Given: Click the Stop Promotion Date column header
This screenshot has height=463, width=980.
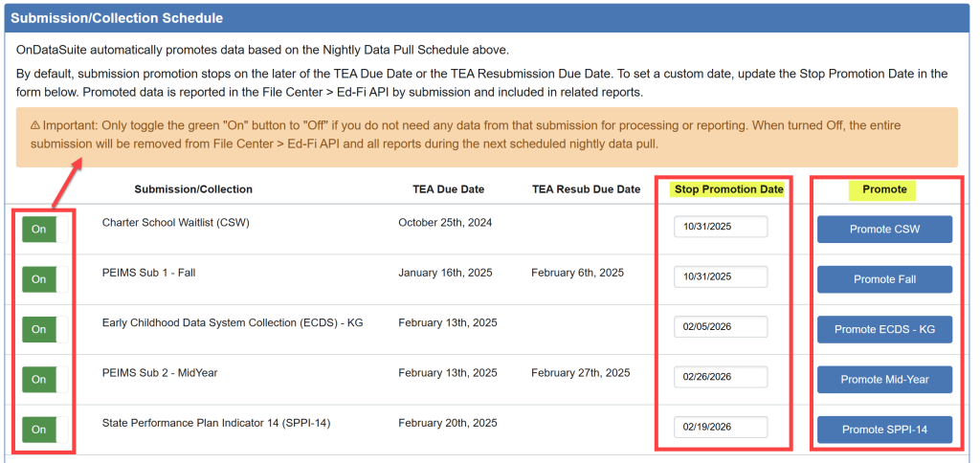Looking at the screenshot, I should 728,189.
